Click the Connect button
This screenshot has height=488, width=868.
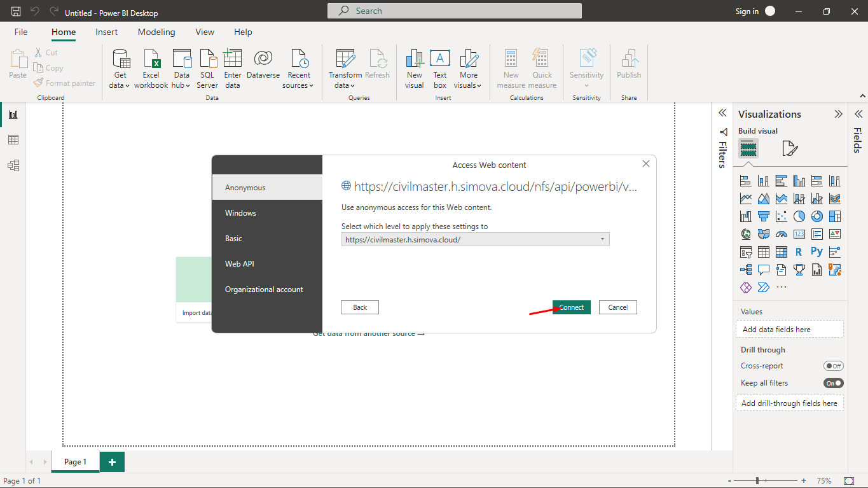[x=572, y=307]
